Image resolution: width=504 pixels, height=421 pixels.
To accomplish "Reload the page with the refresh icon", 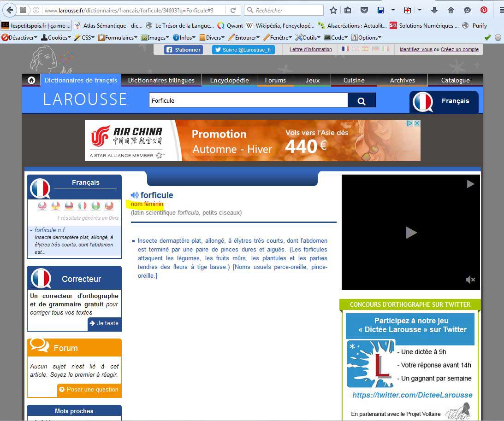I will (233, 10).
